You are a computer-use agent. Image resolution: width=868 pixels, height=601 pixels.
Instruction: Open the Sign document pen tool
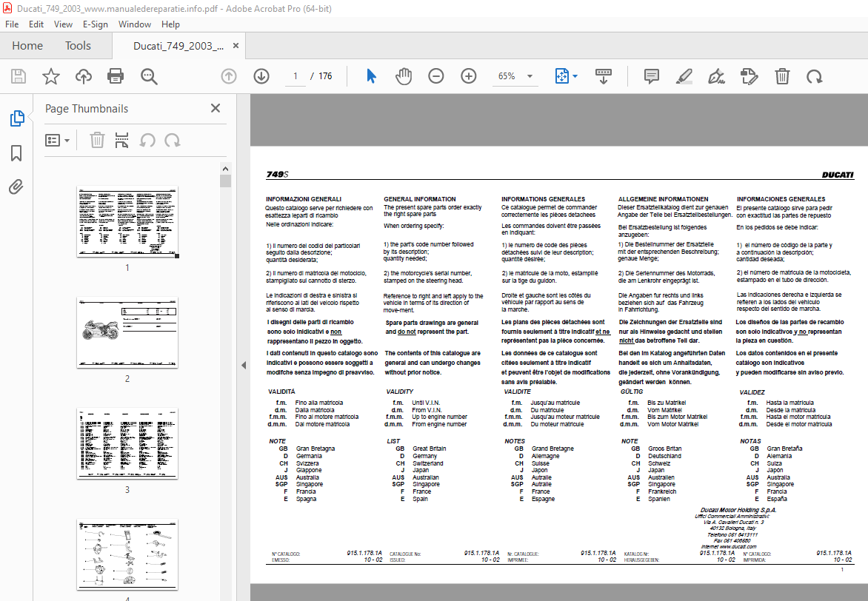click(x=716, y=76)
